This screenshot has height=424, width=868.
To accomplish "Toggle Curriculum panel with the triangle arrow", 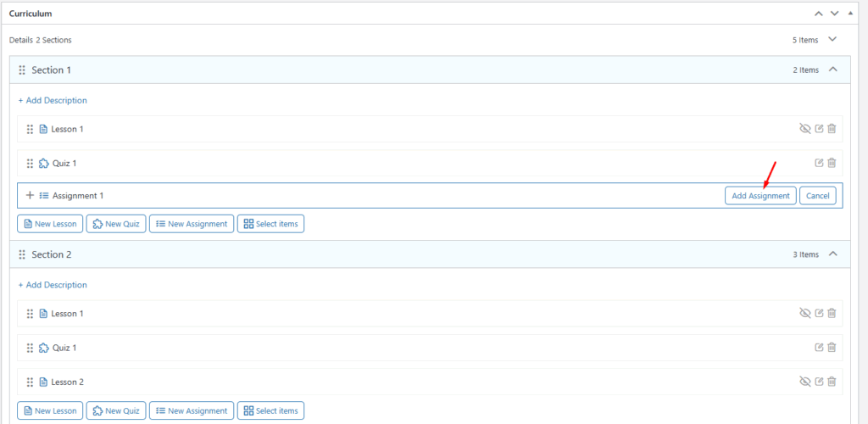I will click(850, 14).
